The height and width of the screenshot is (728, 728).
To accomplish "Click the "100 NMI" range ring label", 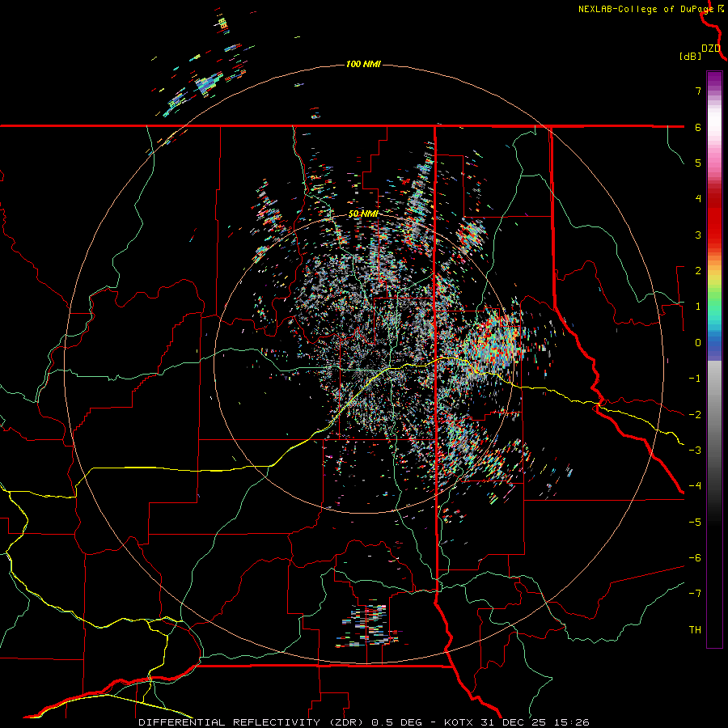I will (363, 64).
